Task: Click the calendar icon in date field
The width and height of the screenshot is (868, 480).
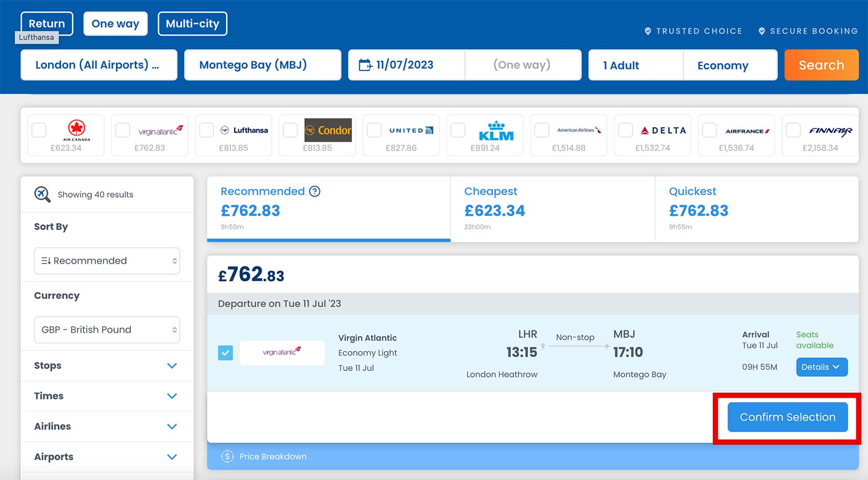Action: pos(366,65)
